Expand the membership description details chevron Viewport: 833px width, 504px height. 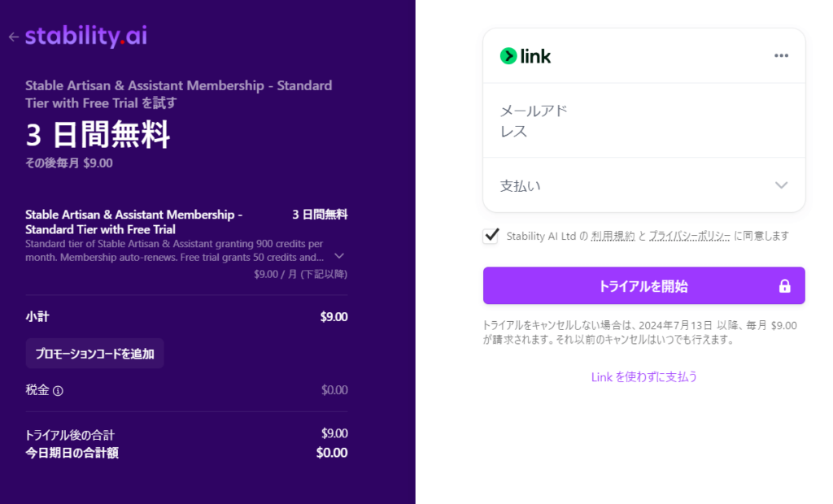click(339, 256)
